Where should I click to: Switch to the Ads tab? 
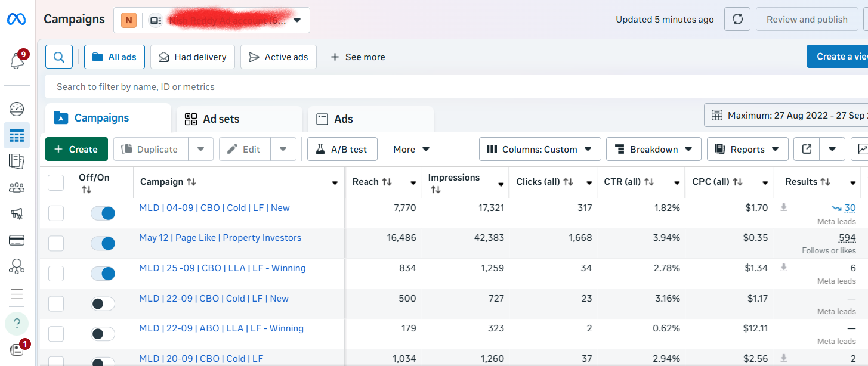(370, 119)
